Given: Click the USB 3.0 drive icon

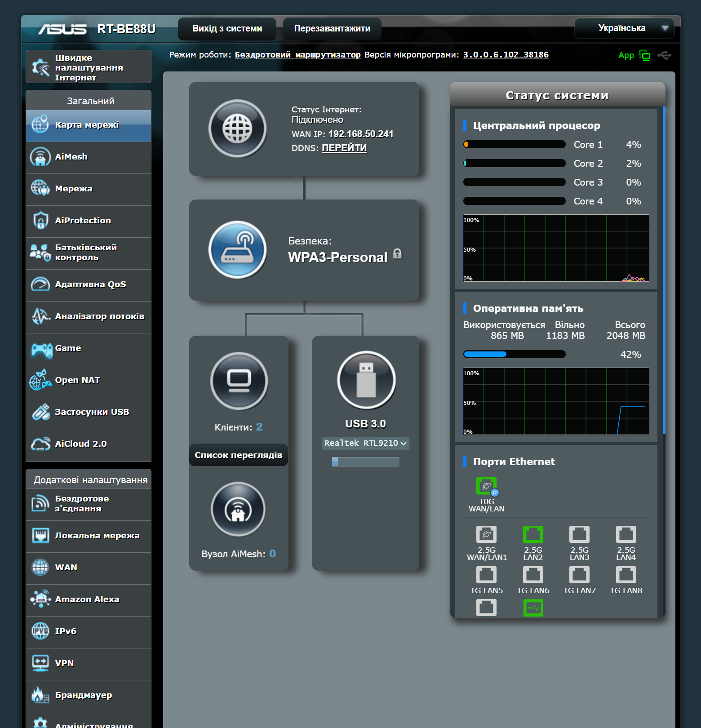Looking at the screenshot, I should 366,380.
